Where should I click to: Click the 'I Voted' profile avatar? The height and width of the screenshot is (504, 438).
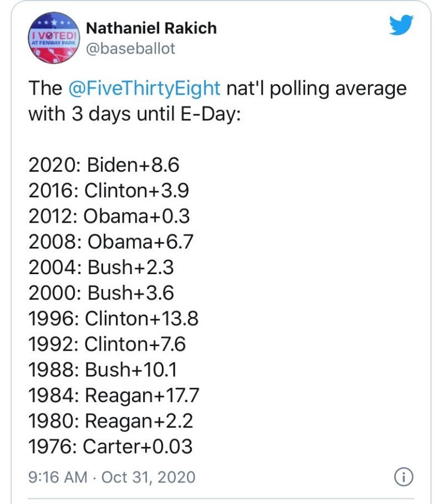coord(54,38)
